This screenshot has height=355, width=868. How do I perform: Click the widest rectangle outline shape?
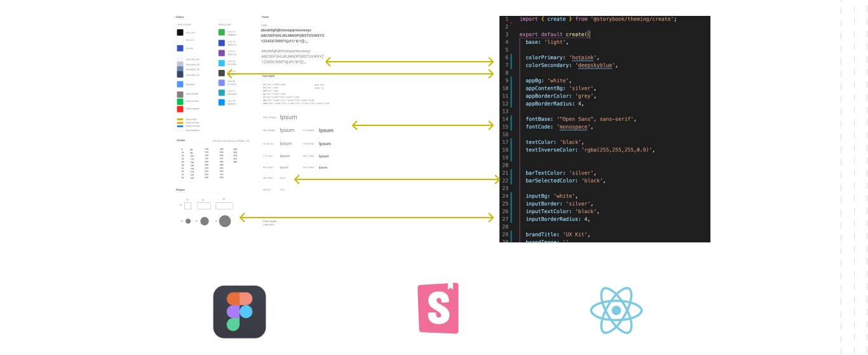pos(224,206)
